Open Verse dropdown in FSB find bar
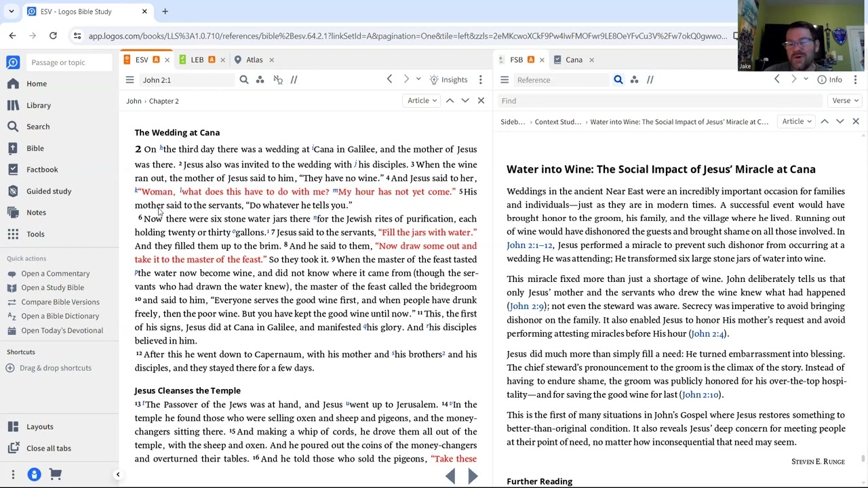Image resolution: width=868 pixels, height=488 pixels. point(845,100)
